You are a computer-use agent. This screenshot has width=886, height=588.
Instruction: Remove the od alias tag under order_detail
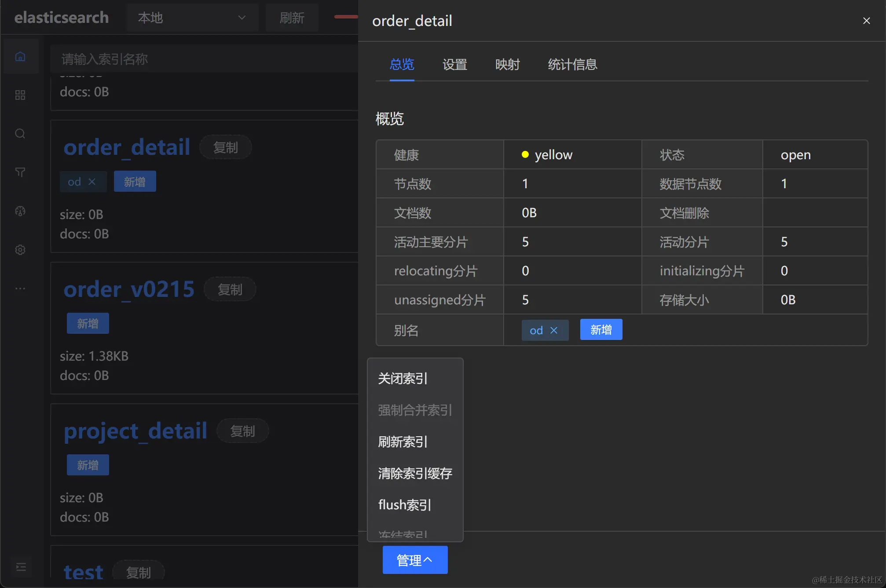(92, 181)
